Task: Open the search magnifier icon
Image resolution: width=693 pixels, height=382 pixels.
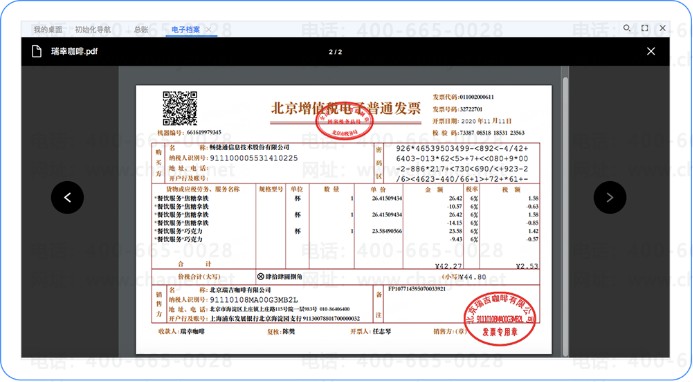Action: click(627, 28)
